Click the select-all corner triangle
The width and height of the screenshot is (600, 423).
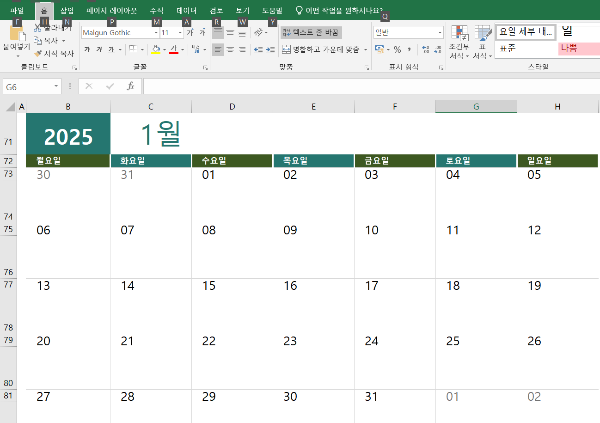click(11, 106)
